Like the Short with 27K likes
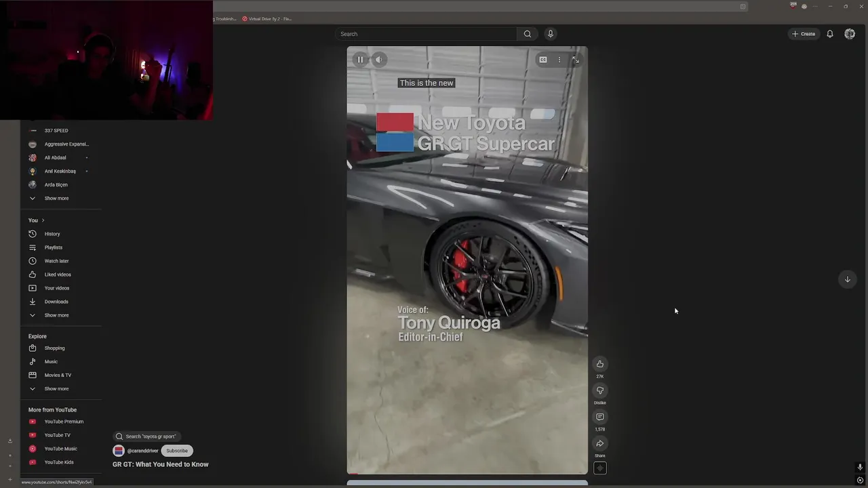This screenshot has height=488, width=868. [x=599, y=364]
